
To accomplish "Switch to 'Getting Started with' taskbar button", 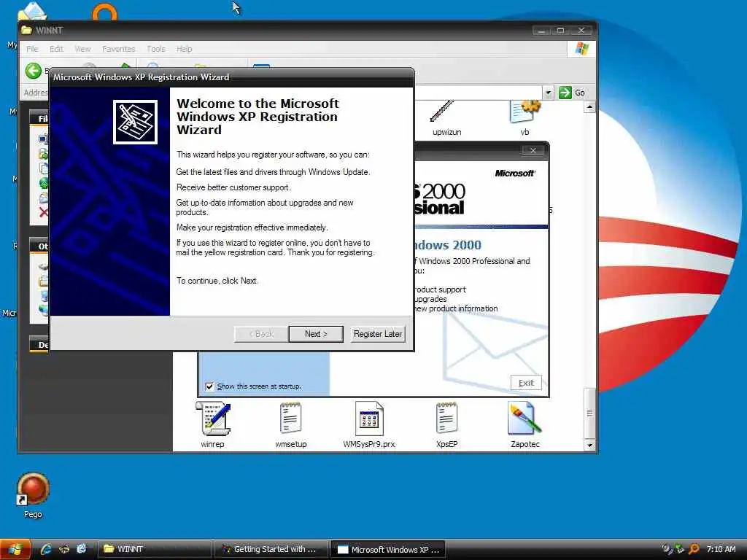I will pyautogui.click(x=271, y=550).
